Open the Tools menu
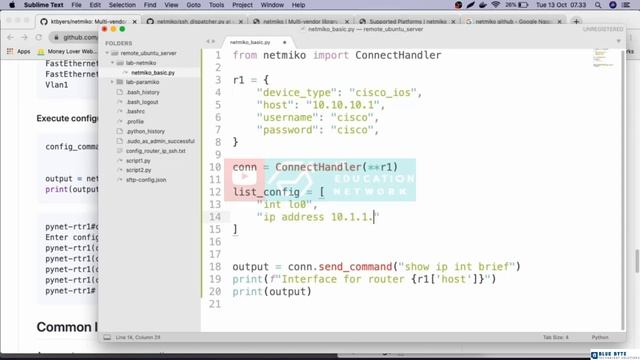 point(216,5)
